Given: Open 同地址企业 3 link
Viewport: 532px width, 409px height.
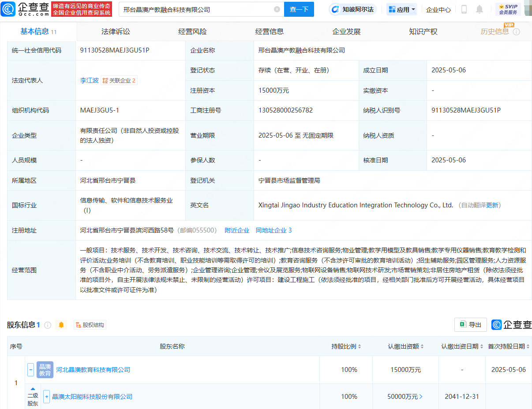Looking at the screenshot, I should point(273,230).
